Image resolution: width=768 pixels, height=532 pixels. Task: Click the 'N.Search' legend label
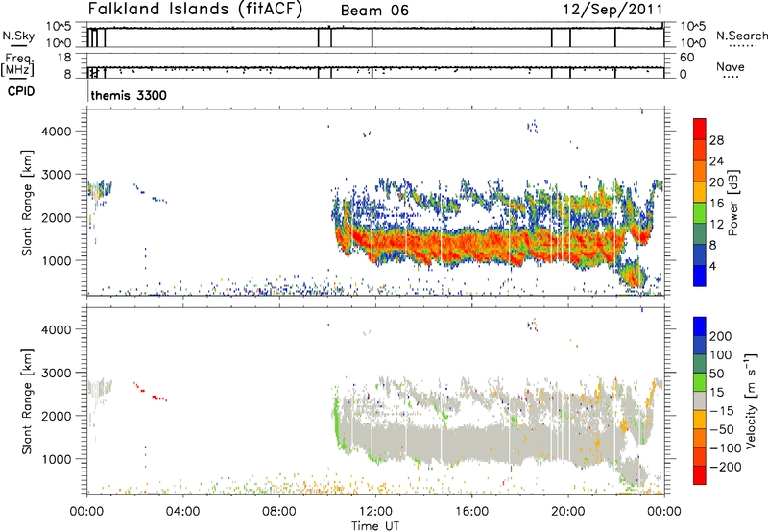(742, 36)
